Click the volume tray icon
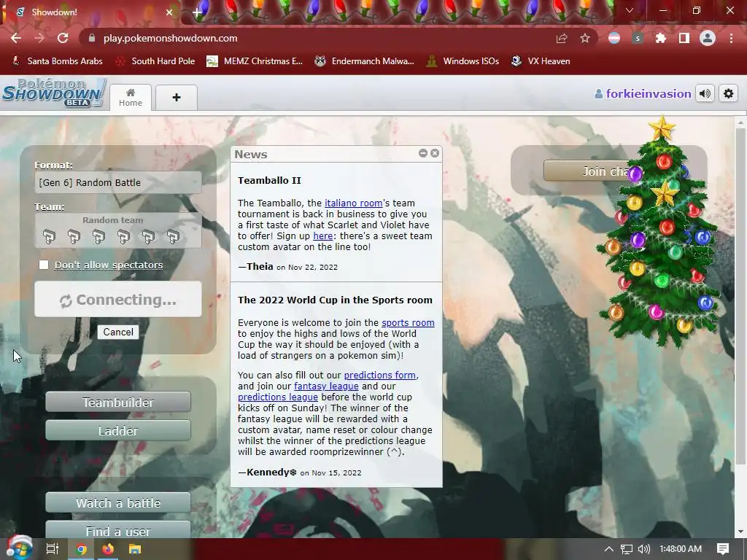Screen dimensions: 747x560 (643, 549)
